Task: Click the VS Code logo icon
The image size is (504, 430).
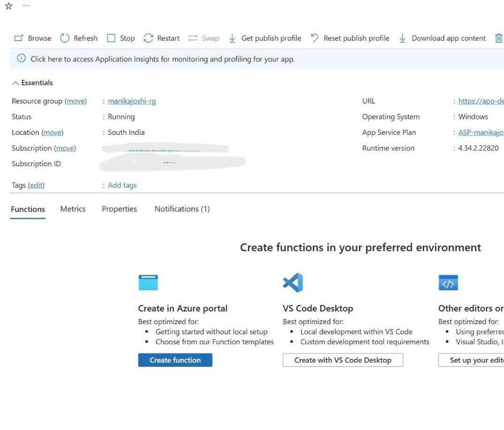Action: (x=293, y=283)
